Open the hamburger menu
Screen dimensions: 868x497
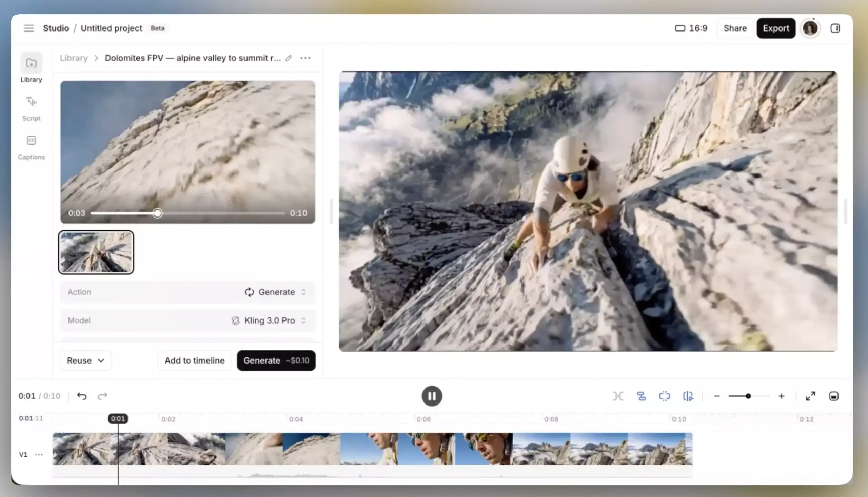(x=29, y=28)
